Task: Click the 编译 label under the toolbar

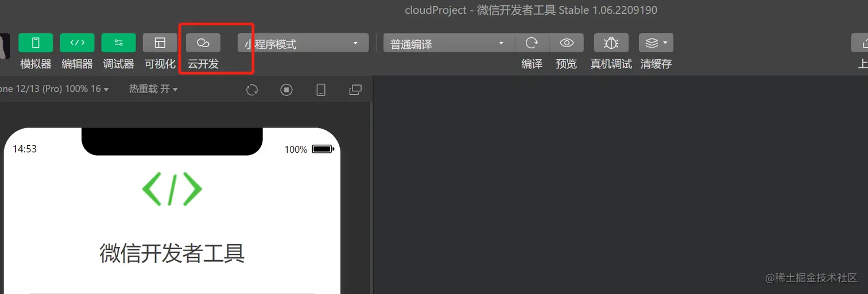Action: (532, 64)
